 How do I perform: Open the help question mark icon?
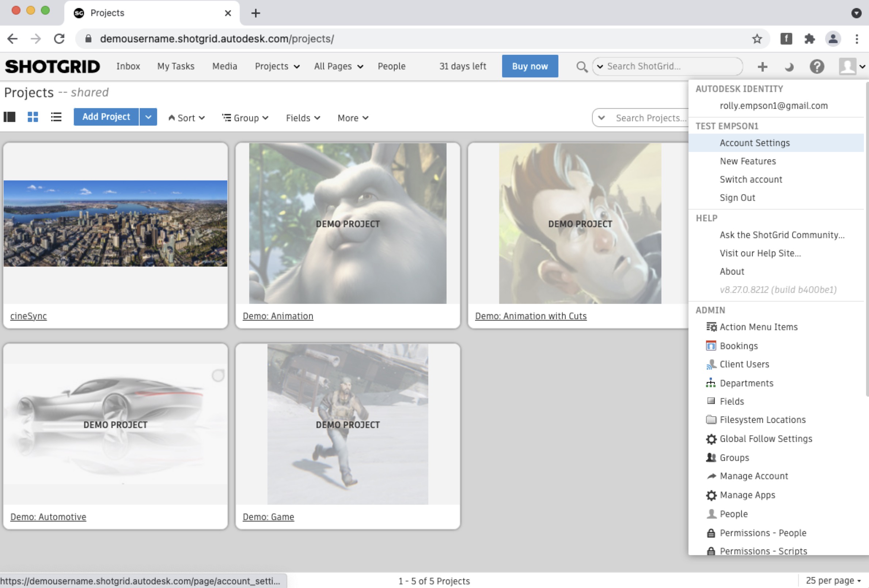pyautogui.click(x=817, y=67)
